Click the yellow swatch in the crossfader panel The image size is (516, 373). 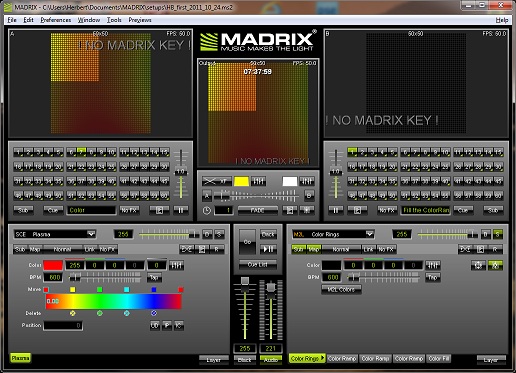pos(241,181)
